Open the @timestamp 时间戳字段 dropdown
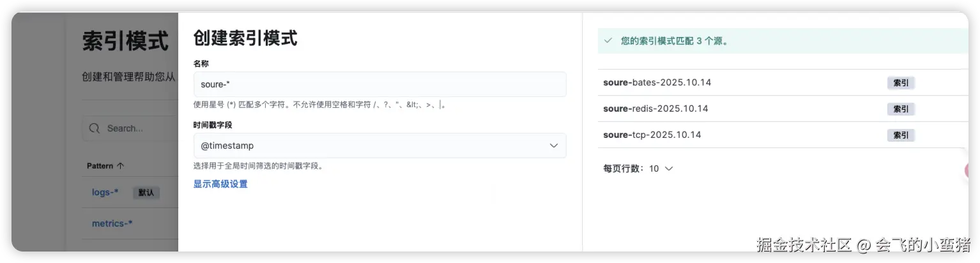 click(x=379, y=146)
